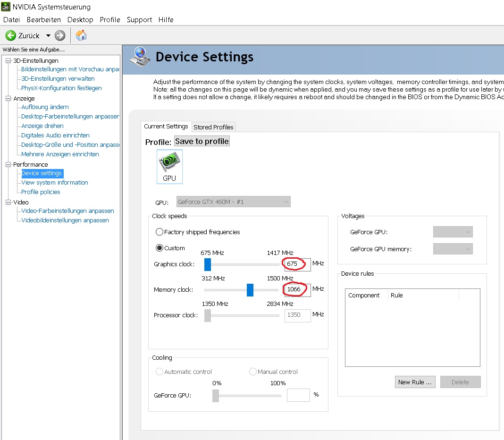
Task: Open Digitales Audio einrichten
Action: [55, 135]
